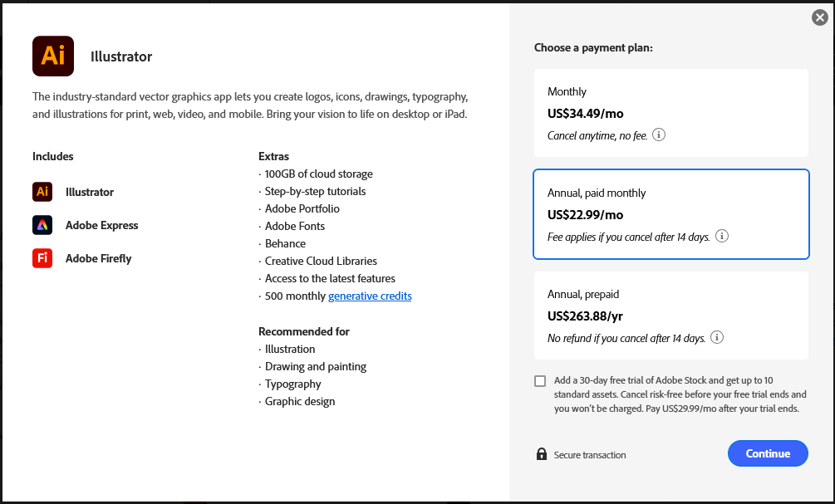This screenshot has width=835, height=504.
Task: Click the Adobe Express label in Includes
Action: 102,225
